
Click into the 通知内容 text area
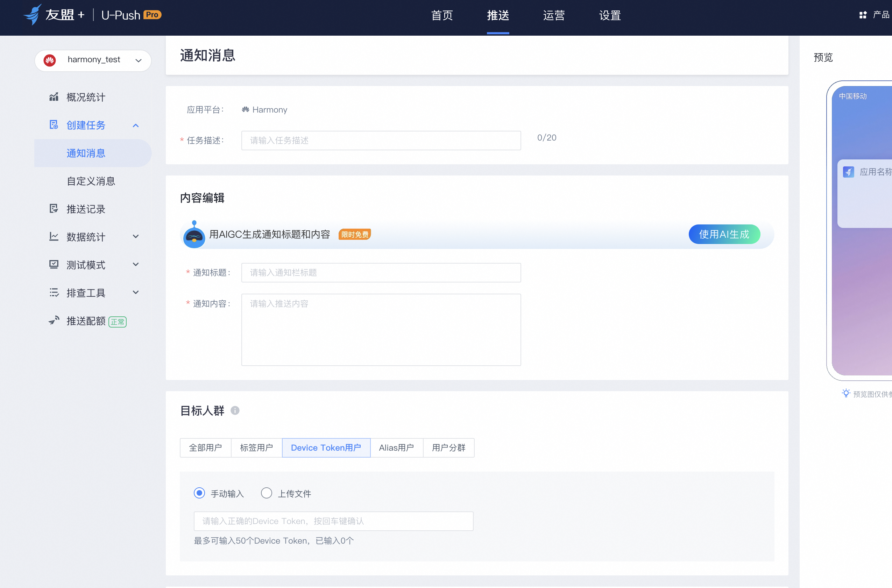pyautogui.click(x=381, y=330)
